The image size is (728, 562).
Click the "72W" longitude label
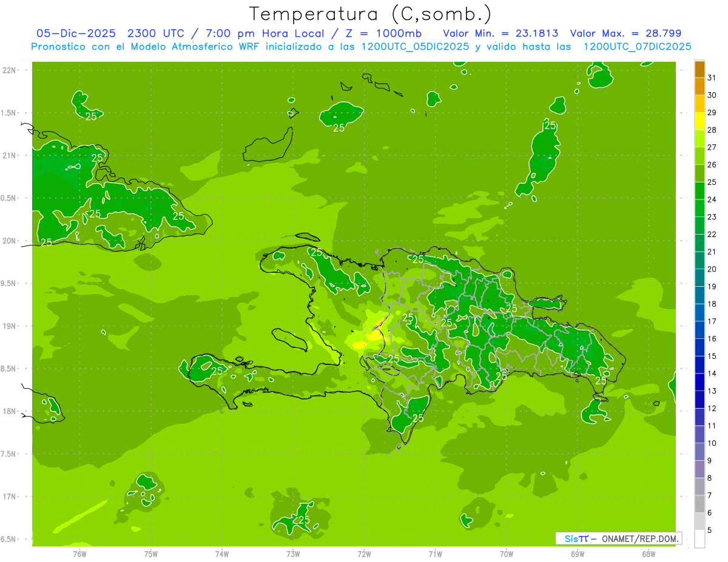pos(364,554)
